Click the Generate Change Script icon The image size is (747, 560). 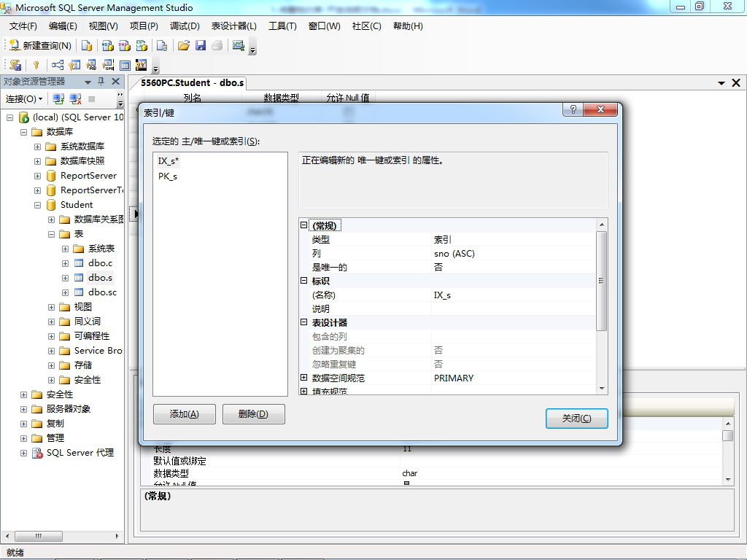pyautogui.click(x=15, y=65)
